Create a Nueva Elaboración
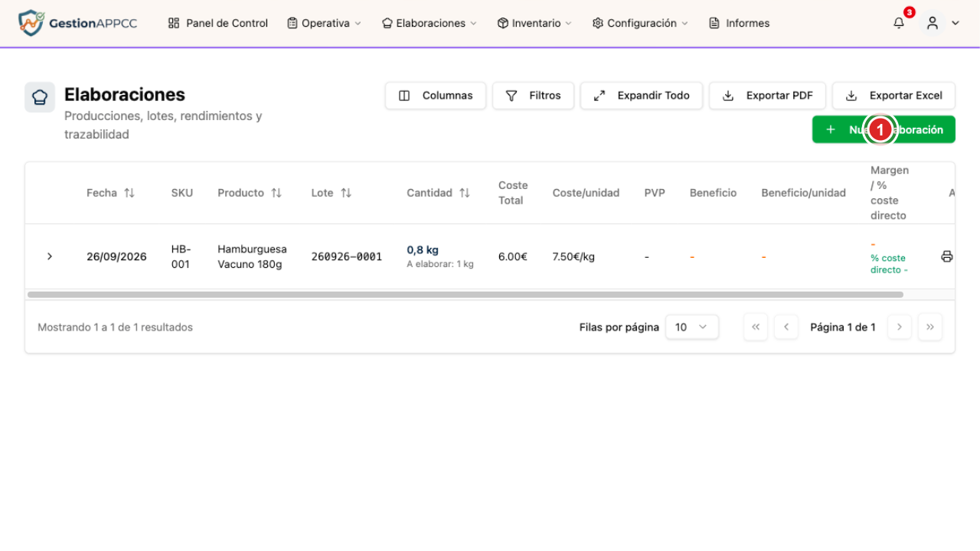The width and height of the screenshot is (980, 551). click(x=884, y=130)
